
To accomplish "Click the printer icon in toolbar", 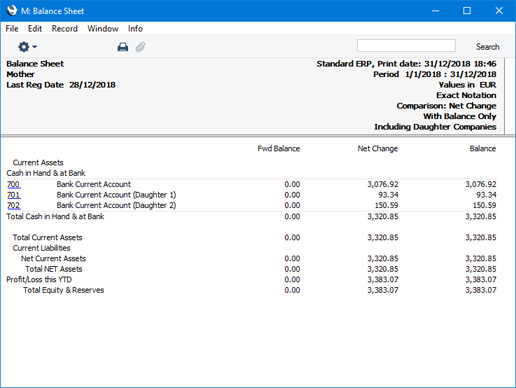I will (123, 47).
